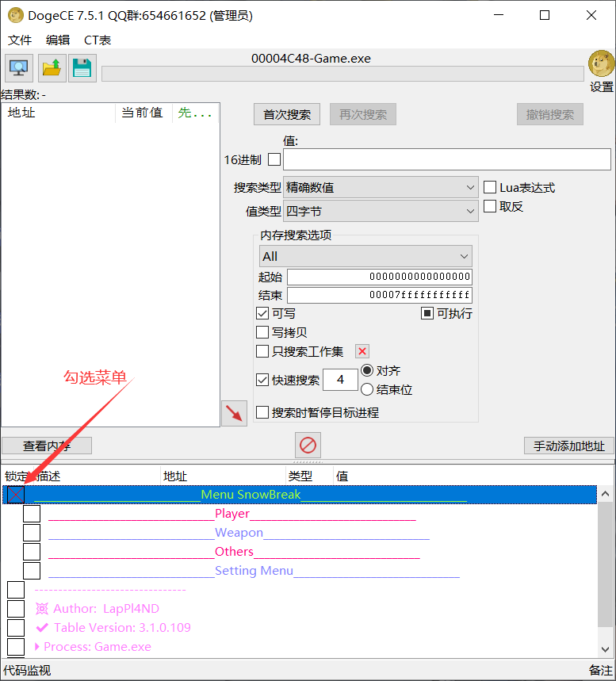Open settings via the Doge logo icon
616x681 pixels.
point(601,65)
